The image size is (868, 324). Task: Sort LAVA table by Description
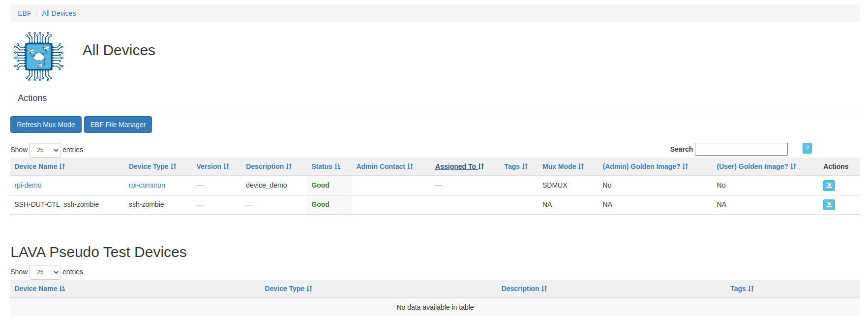pos(524,289)
